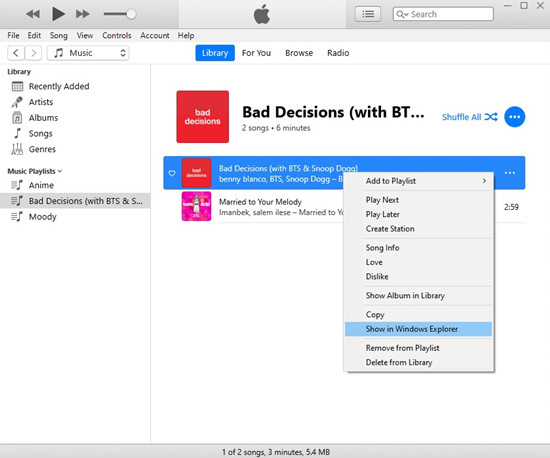Click into the Search field
Viewport: 550px width, 458px height.
443,14
